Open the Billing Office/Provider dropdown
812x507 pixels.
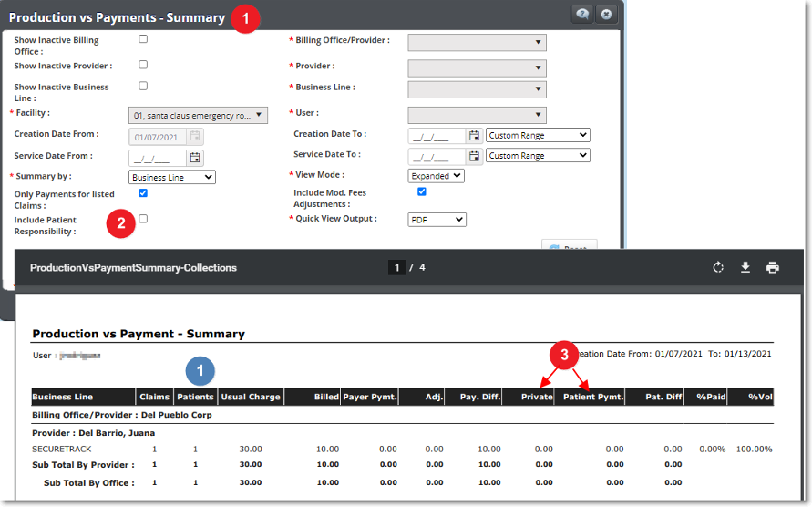477,42
